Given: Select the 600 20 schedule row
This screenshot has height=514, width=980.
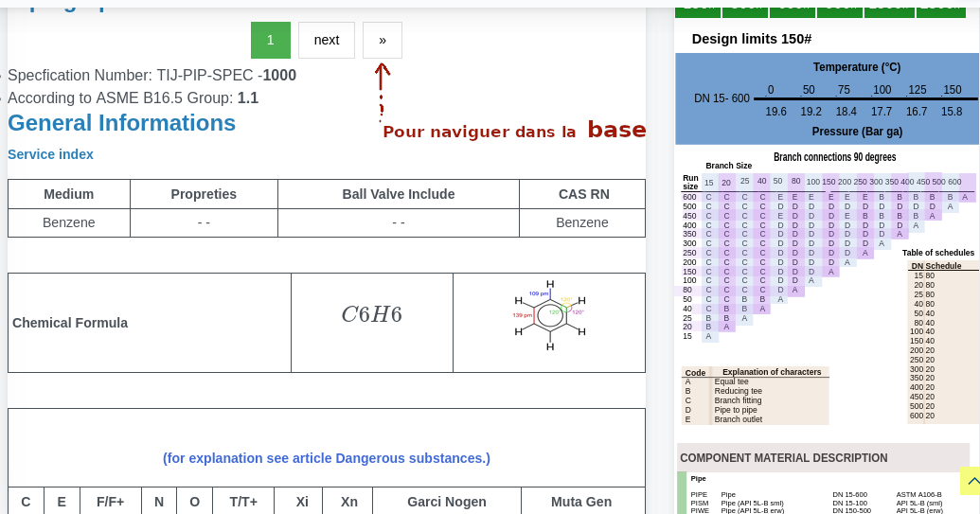Looking at the screenshot, I should [922, 416].
